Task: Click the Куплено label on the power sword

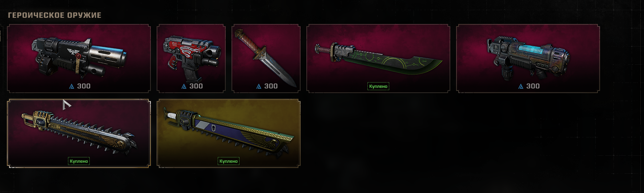Action: 378,86
